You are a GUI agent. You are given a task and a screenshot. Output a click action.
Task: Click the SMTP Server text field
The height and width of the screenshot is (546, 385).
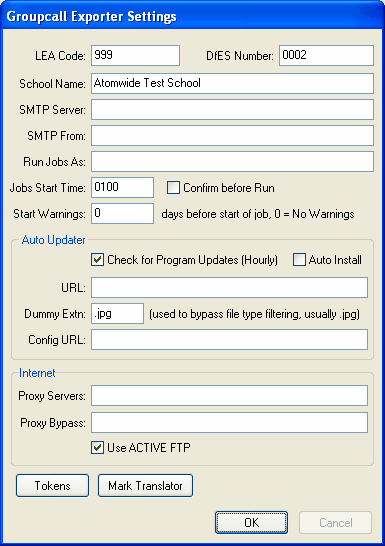232,110
